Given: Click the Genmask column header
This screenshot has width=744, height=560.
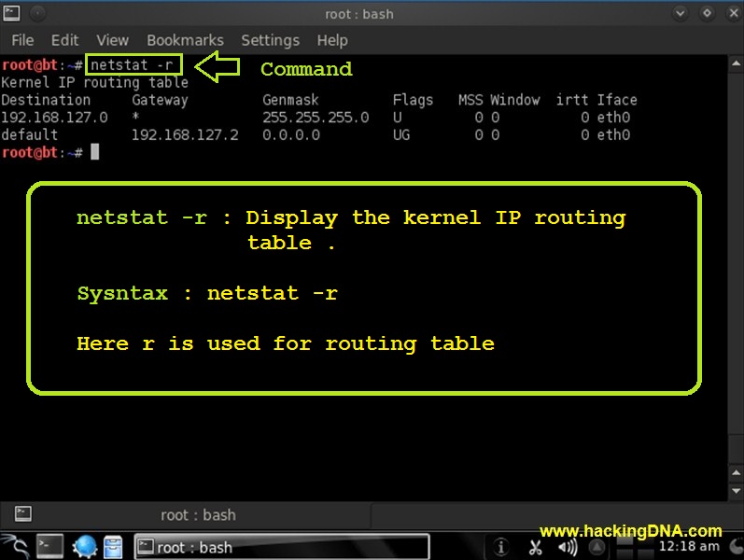Looking at the screenshot, I should click(290, 100).
